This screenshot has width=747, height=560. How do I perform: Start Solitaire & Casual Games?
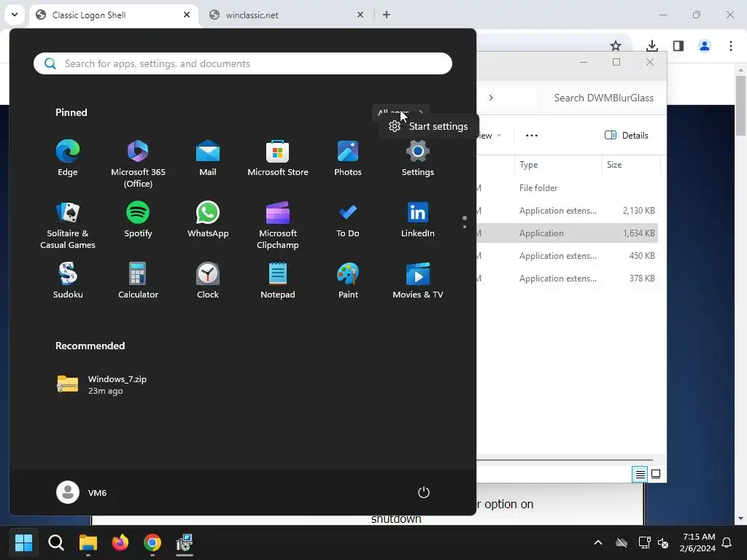coord(68,225)
